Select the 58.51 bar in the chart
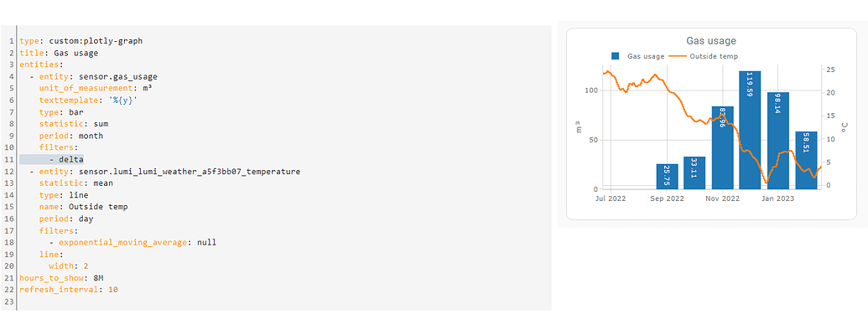The height and width of the screenshot is (314, 868). tap(806, 160)
